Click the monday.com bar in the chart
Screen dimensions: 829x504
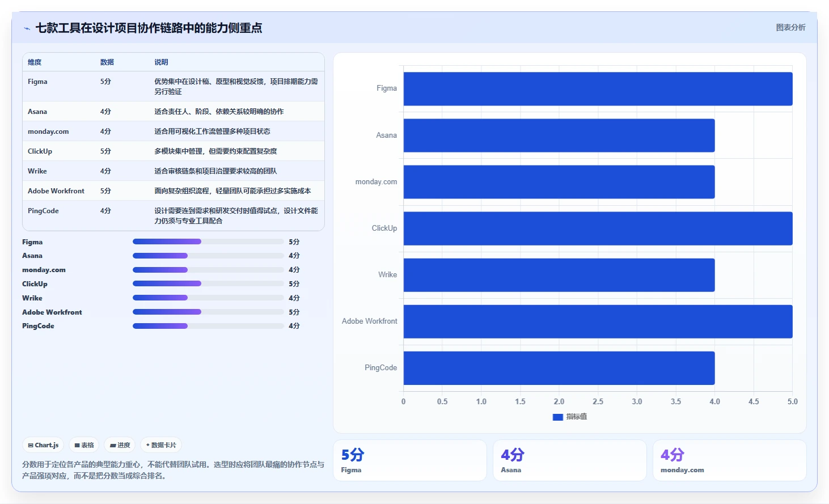pyautogui.click(x=559, y=182)
